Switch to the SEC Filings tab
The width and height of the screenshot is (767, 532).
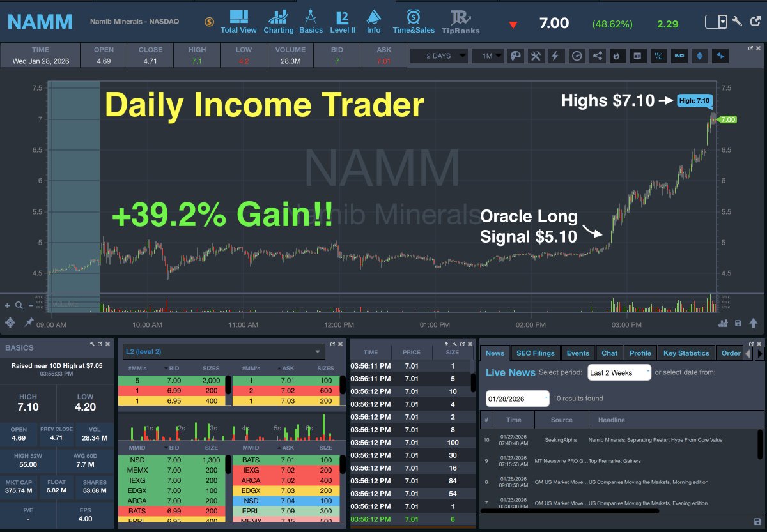point(536,353)
